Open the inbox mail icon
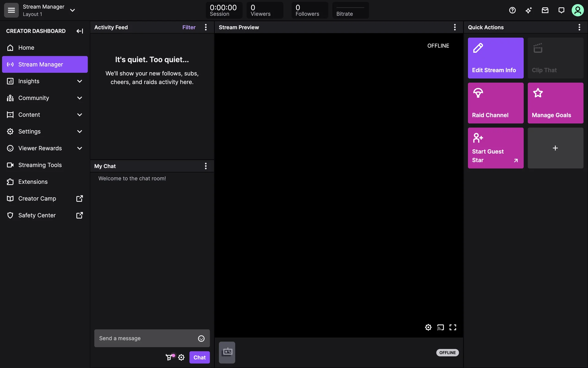This screenshot has height=368, width=588. coord(545,10)
